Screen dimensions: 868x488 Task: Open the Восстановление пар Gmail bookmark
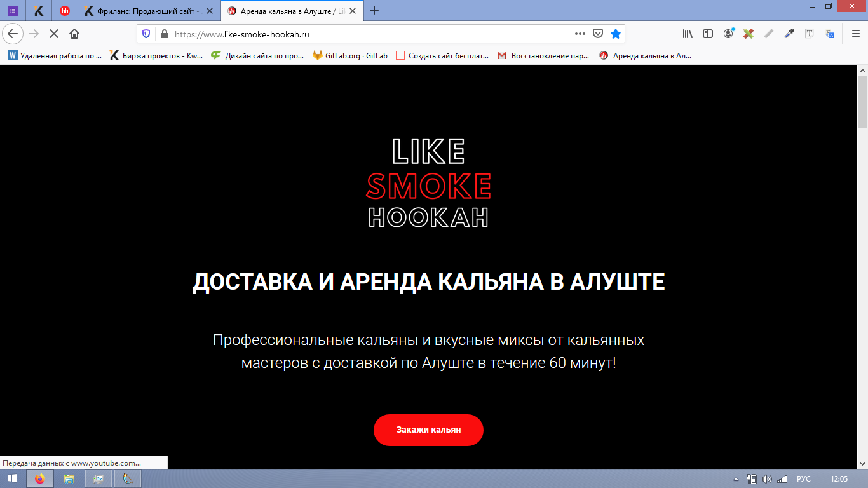coord(543,56)
